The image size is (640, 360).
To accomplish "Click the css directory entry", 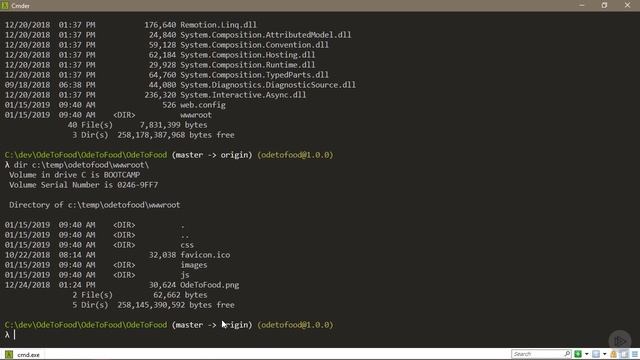I will point(187,245).
